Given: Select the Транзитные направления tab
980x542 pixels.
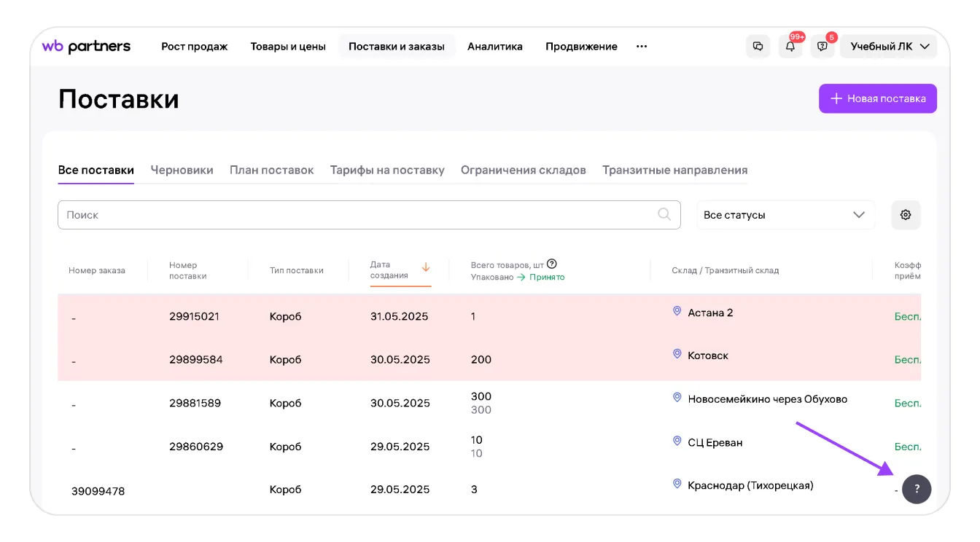Looking at the screenshot, I should 674,170.
